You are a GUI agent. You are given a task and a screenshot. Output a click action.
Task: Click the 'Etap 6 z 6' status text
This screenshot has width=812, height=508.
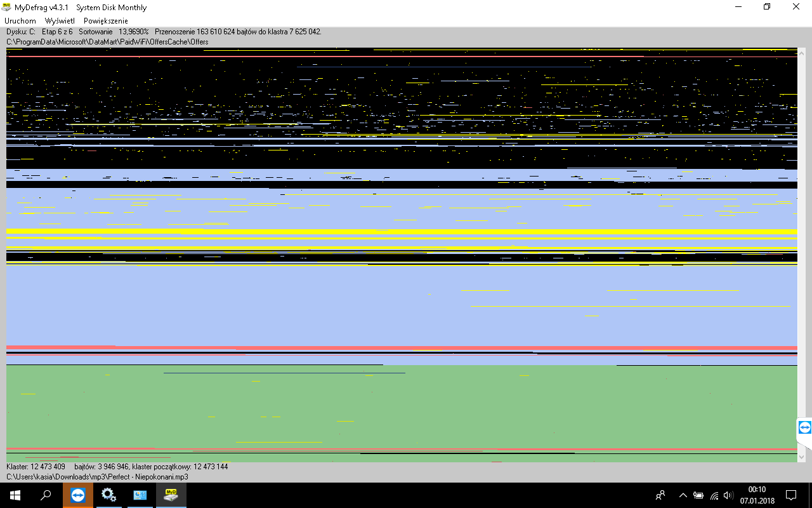point(57,31)
